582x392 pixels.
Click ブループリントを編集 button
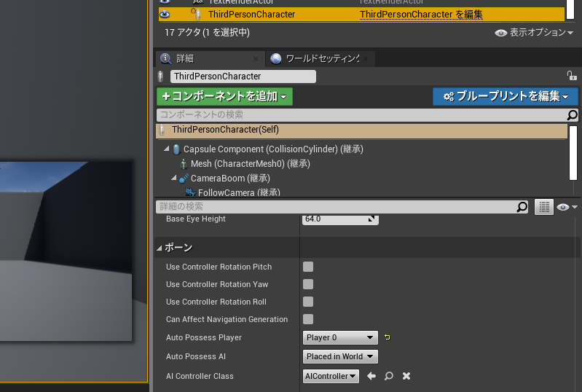(x=506, y=96)
